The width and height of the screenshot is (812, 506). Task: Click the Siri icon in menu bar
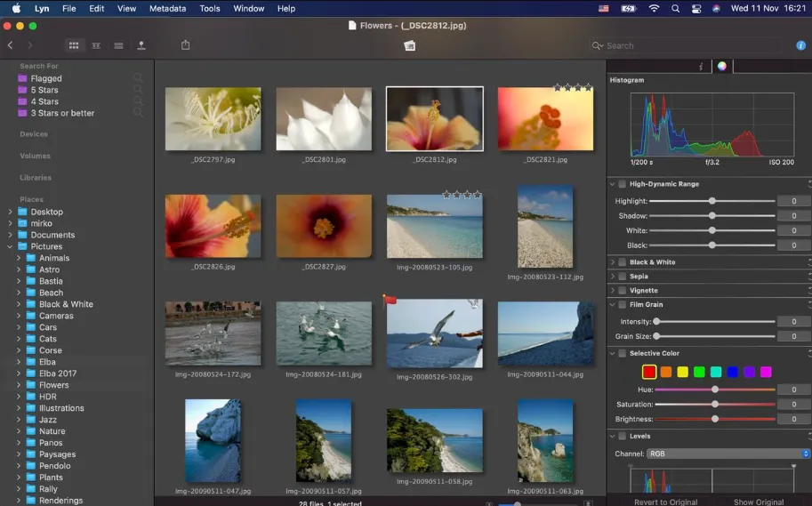716,8
